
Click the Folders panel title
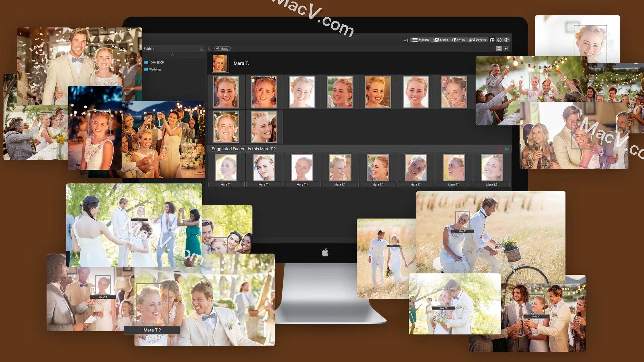pyautogui.click(x=149, y=49)
